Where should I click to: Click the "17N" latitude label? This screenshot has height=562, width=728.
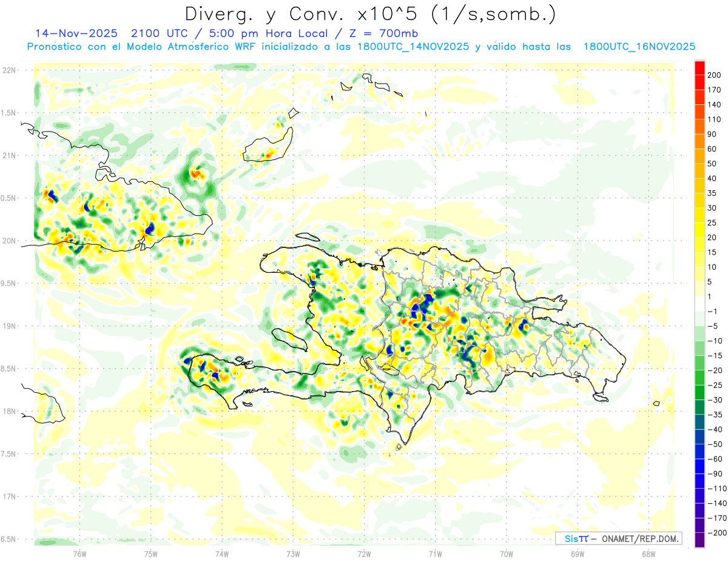(x=8, y=497)
